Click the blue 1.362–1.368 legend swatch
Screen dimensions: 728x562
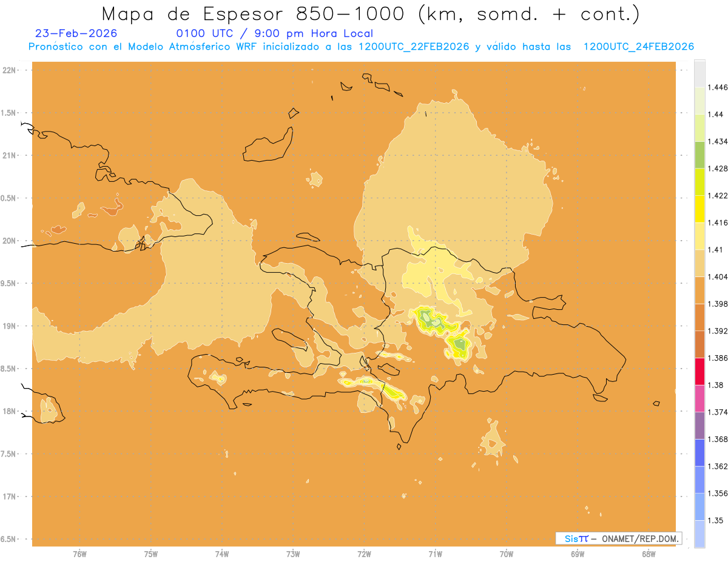point(699,453)
